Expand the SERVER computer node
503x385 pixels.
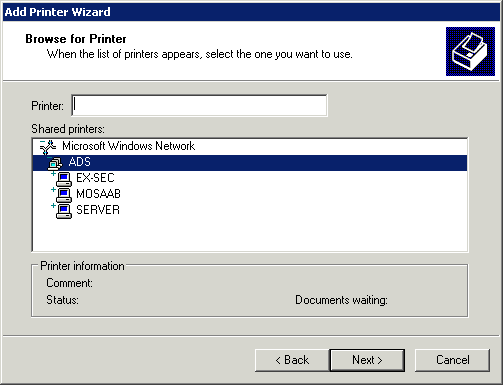[x=53, y=206]
